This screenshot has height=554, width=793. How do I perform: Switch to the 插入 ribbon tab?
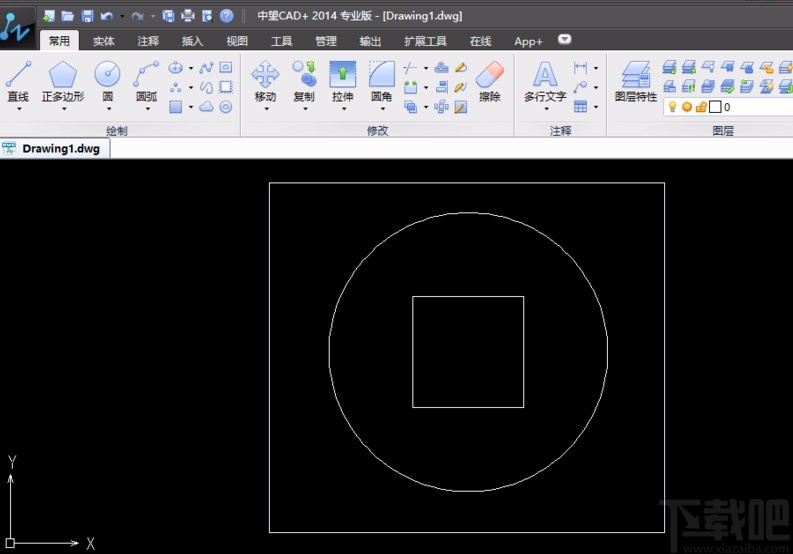pos(192,41)
